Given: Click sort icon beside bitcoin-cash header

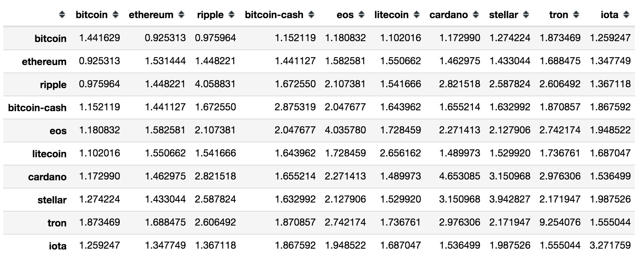Looking at the screenshot, I should 311,15.
